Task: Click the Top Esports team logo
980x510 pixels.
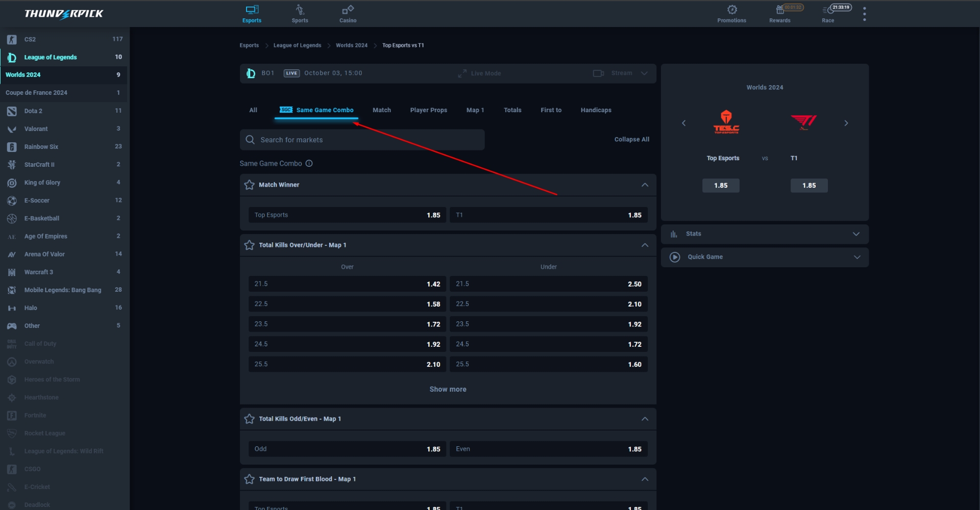Action: pos(726,122)
